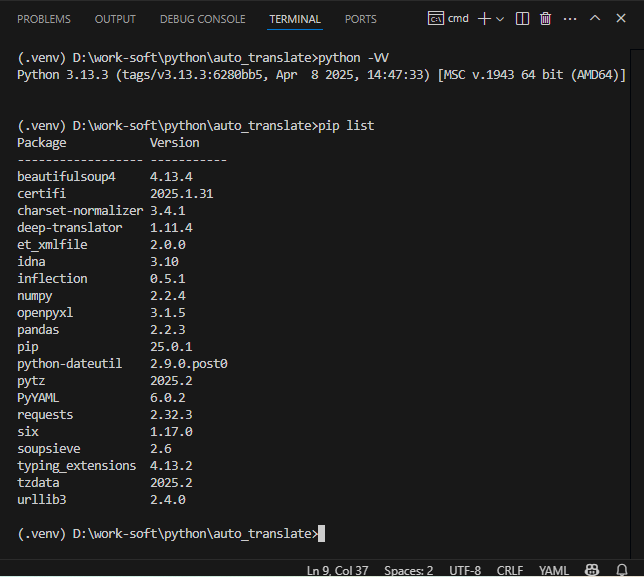
Task: Change end of line sequence CRLF
Action: point(510,570)
